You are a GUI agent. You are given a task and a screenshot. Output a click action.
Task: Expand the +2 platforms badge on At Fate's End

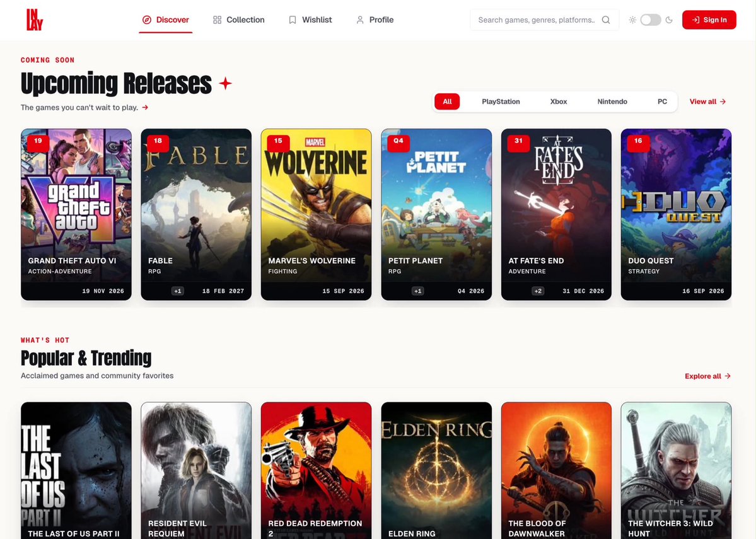click(x=538, y=291)
